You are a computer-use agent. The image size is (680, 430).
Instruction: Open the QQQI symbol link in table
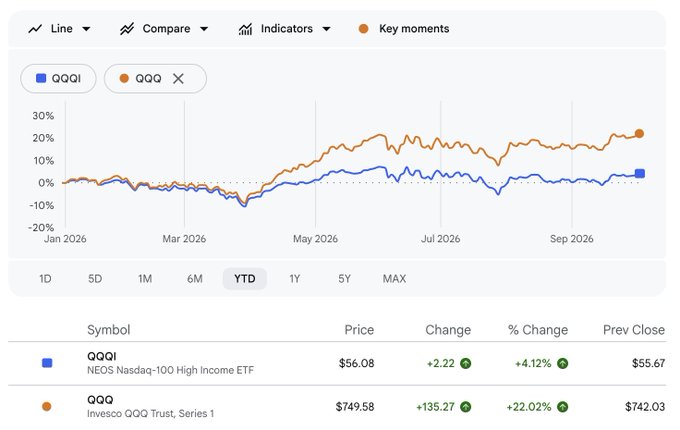point(101,356)
